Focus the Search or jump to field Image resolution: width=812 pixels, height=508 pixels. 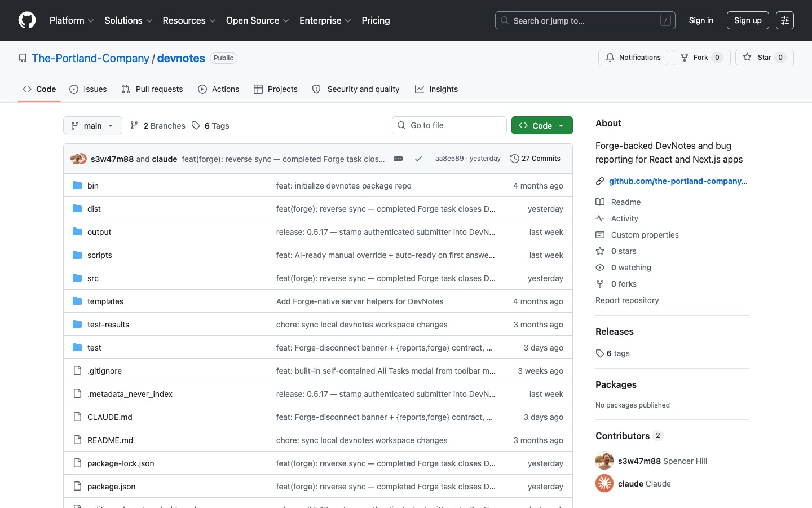coord(585,20)
